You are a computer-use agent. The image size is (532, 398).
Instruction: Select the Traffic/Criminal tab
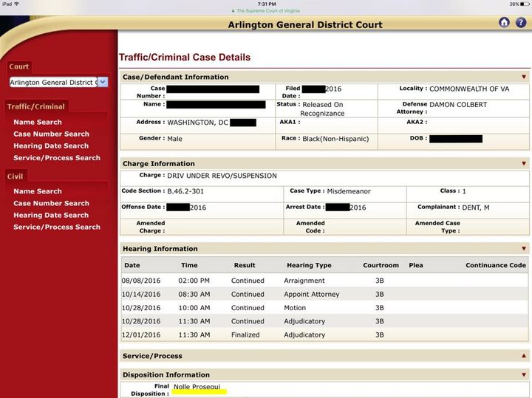pos(36,107)
